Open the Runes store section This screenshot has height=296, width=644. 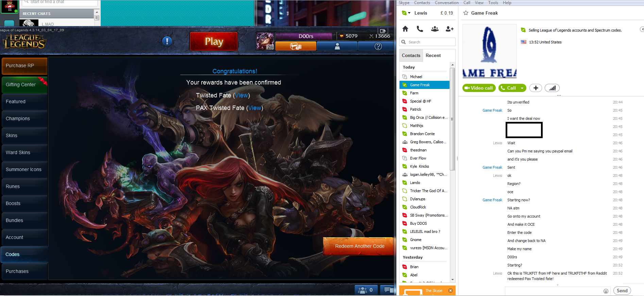pos(24,187)
